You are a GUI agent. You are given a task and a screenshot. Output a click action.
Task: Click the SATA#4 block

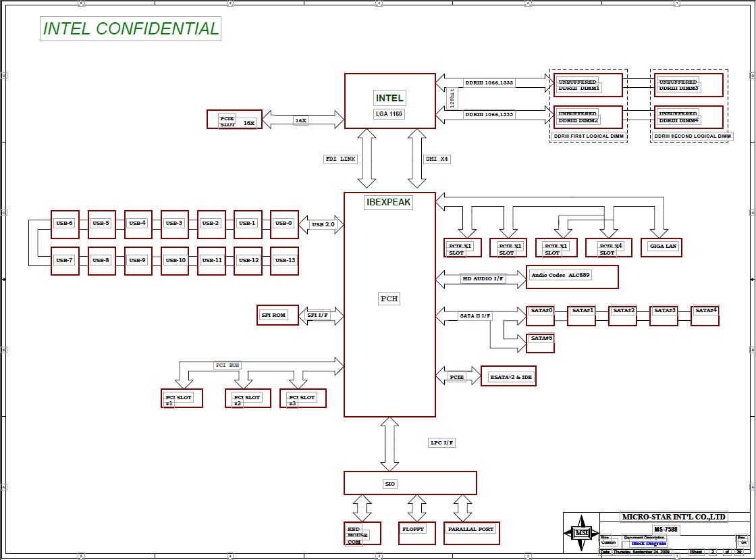click(x=705, y=315)
